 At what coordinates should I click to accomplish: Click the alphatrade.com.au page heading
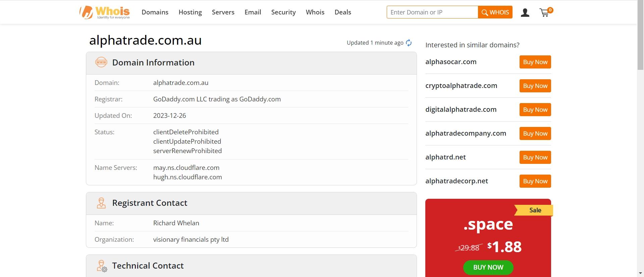click(x=145, y=40)
